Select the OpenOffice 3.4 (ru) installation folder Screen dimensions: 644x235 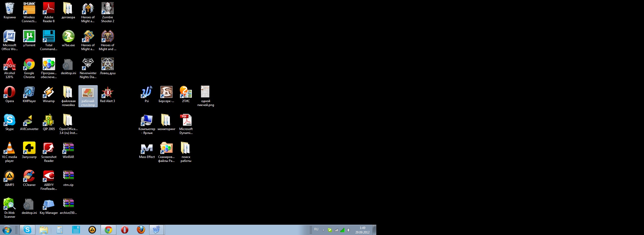[x=68, y=124]
